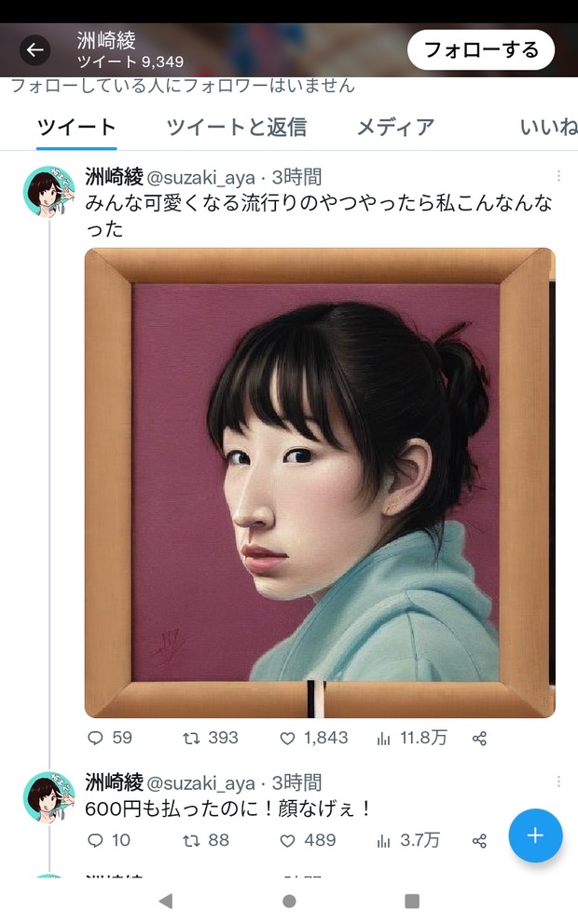
Task: Retweet the portrait tweet with 393 retweets
Action: [x=191, y=738]
